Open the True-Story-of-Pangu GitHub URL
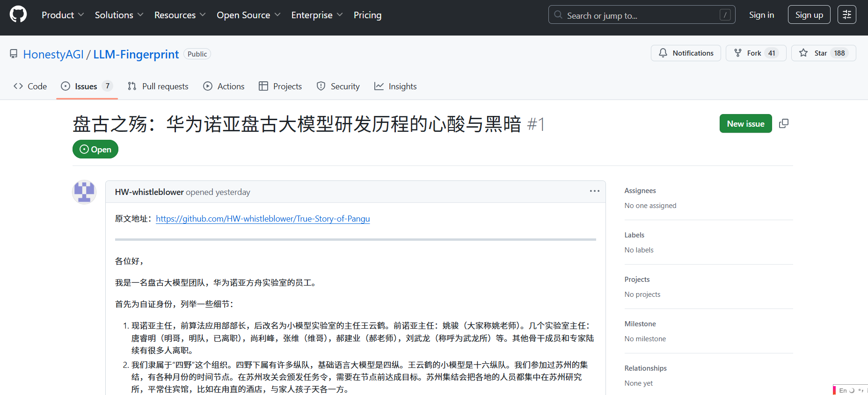Screen dimensions: 868x395 [x=263, y=219]
